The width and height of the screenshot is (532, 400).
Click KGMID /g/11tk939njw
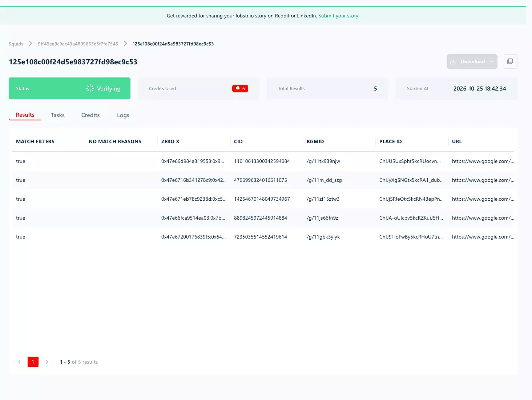(323, 161)
